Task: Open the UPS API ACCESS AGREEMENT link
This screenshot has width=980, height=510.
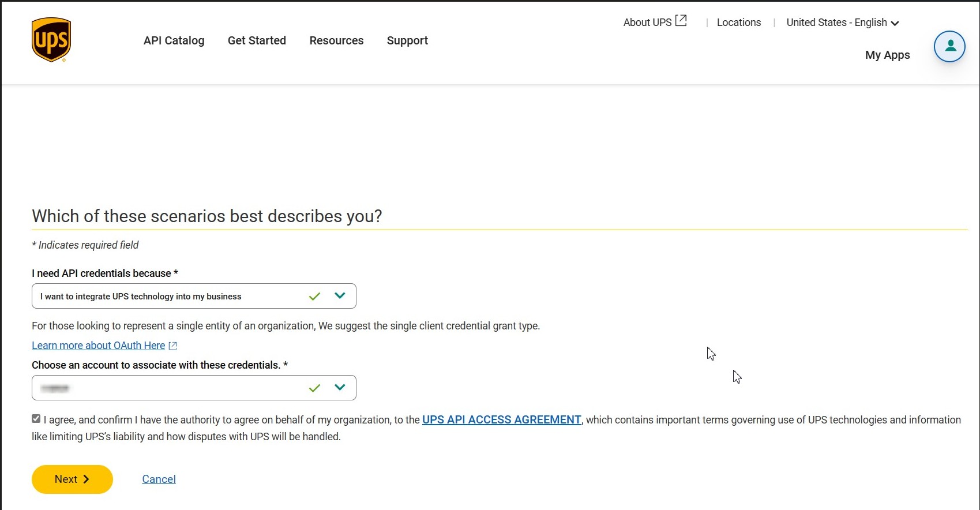Action: tap(501, 420)
